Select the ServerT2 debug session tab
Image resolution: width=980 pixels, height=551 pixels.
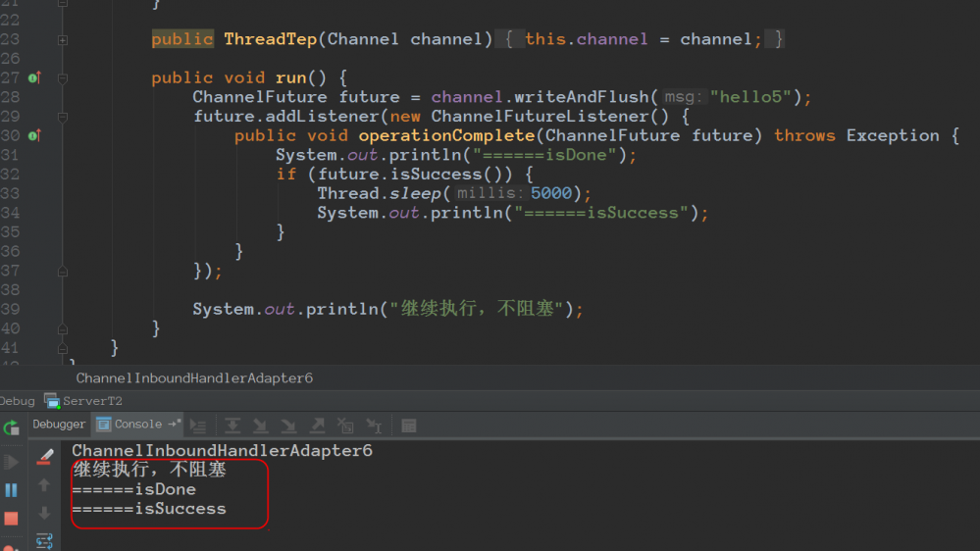[x=83, y=401]
